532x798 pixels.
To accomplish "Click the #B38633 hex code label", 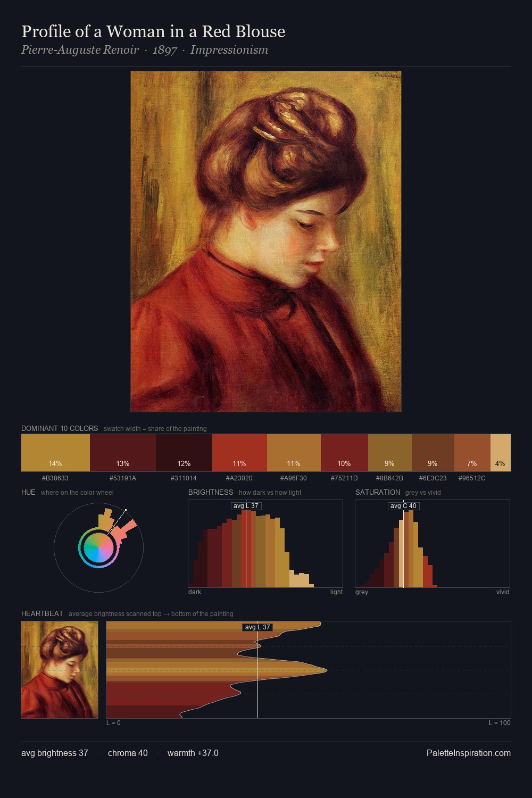I will [55, 478].
